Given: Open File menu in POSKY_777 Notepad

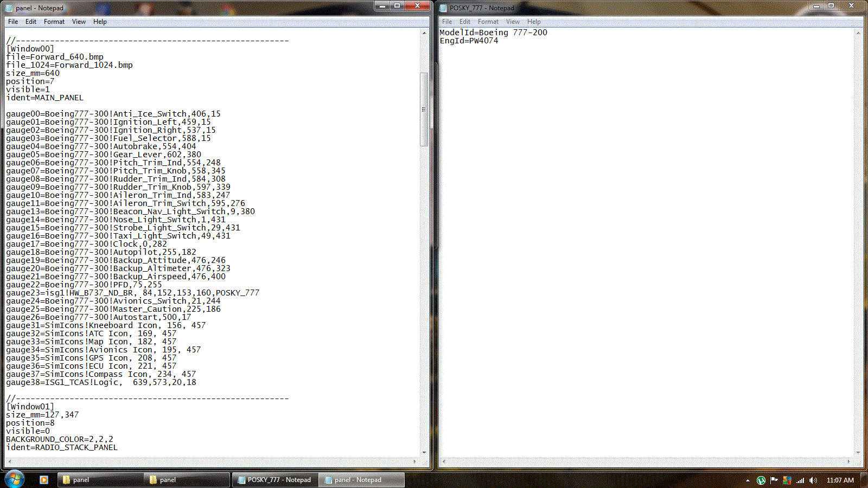Looking at the screenshot, I should (447, 22).
